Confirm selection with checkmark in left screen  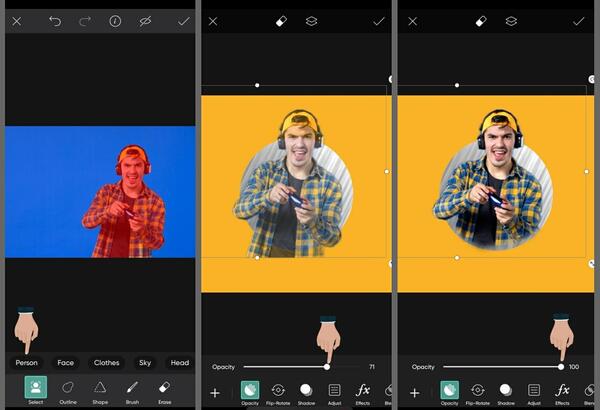(184, 21)
